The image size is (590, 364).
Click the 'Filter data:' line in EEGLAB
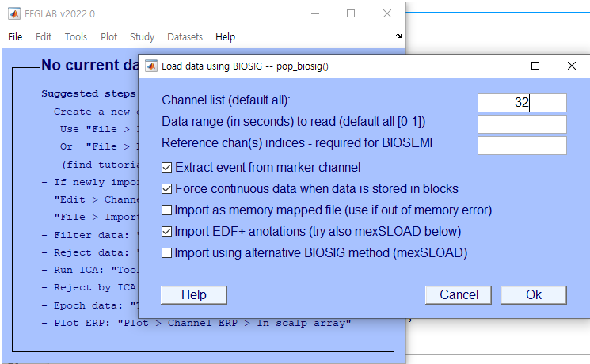tap(90, 235)
